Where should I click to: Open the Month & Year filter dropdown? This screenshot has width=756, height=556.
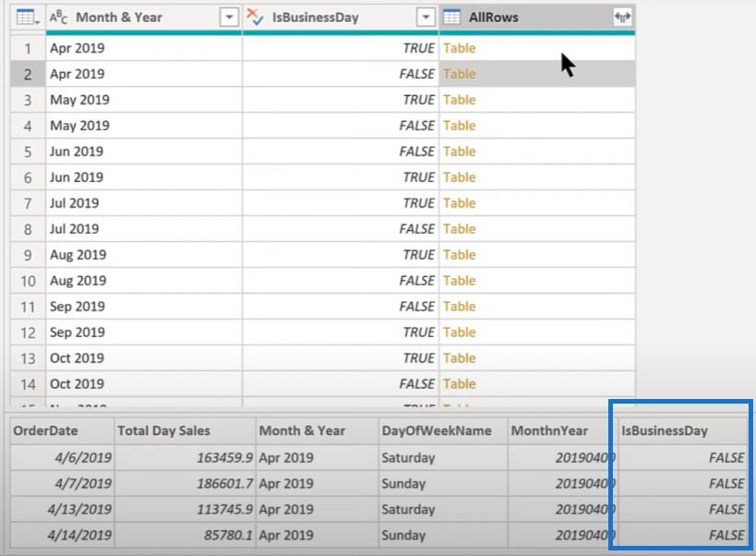229,18
